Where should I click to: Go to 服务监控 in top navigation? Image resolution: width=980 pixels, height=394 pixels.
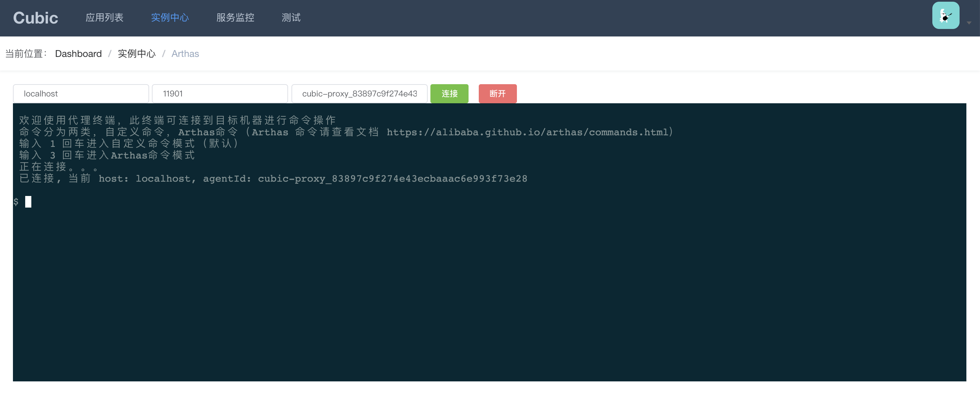(235, 17)
